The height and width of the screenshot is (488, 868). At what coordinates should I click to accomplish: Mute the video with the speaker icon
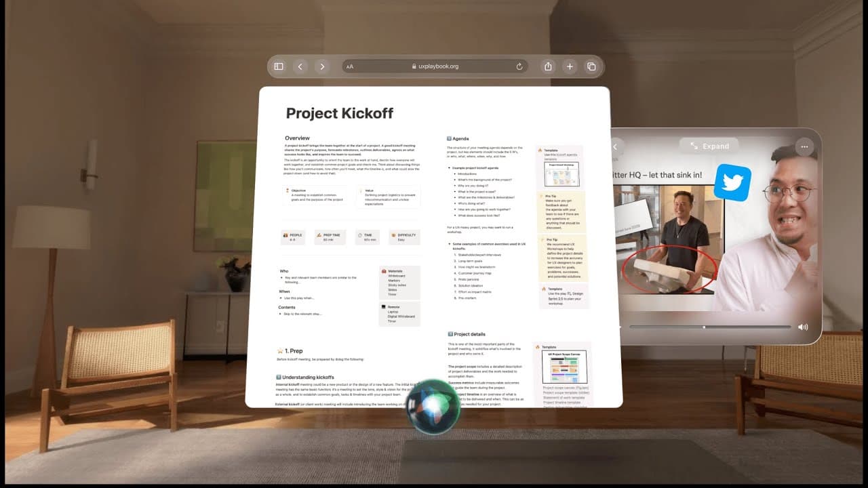803,327
